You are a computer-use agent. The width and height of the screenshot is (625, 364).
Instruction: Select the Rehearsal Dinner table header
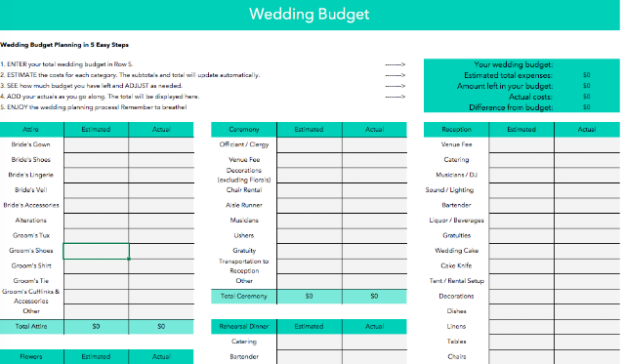point(244,327)
